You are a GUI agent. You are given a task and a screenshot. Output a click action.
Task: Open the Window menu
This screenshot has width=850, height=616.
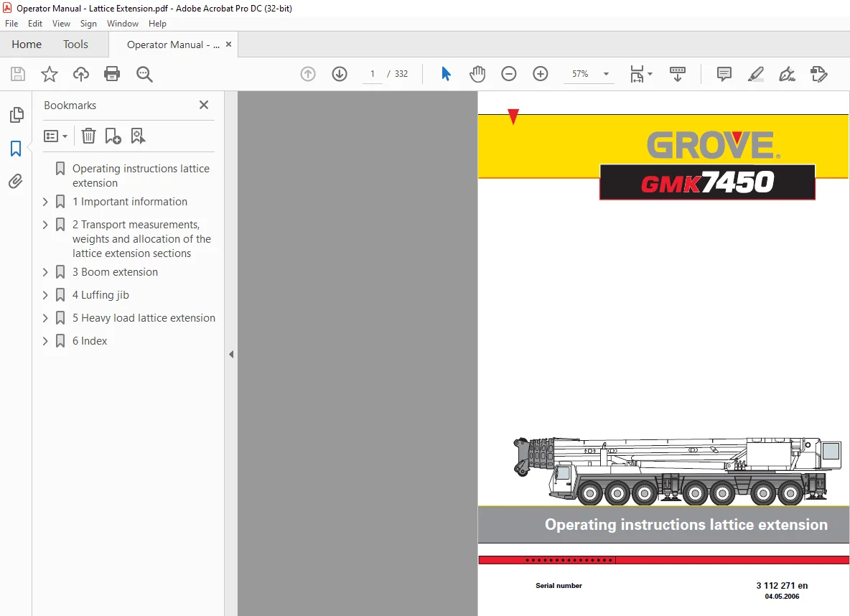pos(123,23)
